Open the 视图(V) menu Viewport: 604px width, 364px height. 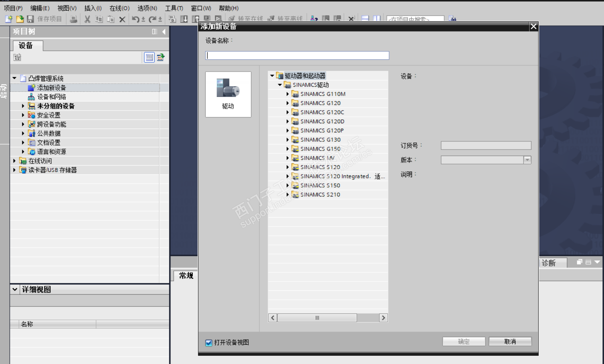(67, 8)
